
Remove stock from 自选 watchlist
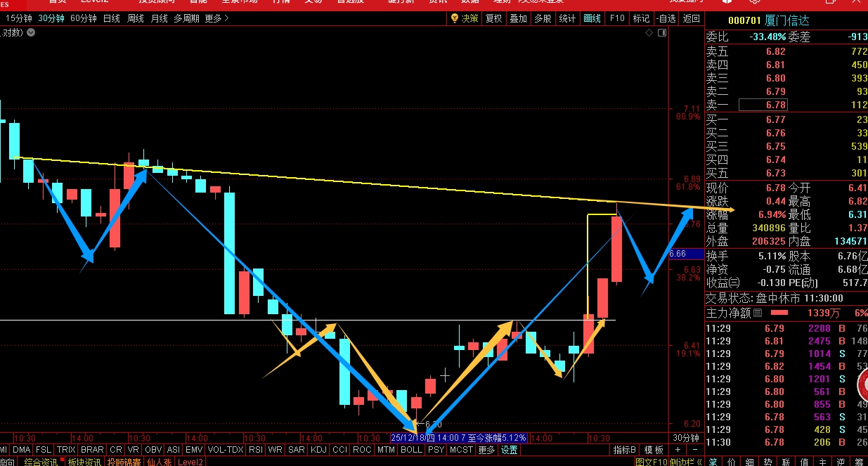coord(665,18)
